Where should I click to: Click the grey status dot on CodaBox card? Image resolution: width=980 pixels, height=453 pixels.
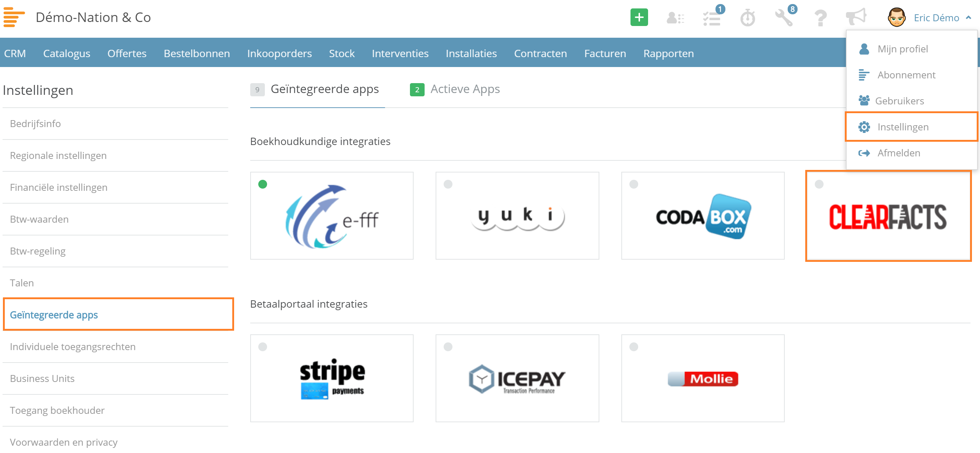633,185
